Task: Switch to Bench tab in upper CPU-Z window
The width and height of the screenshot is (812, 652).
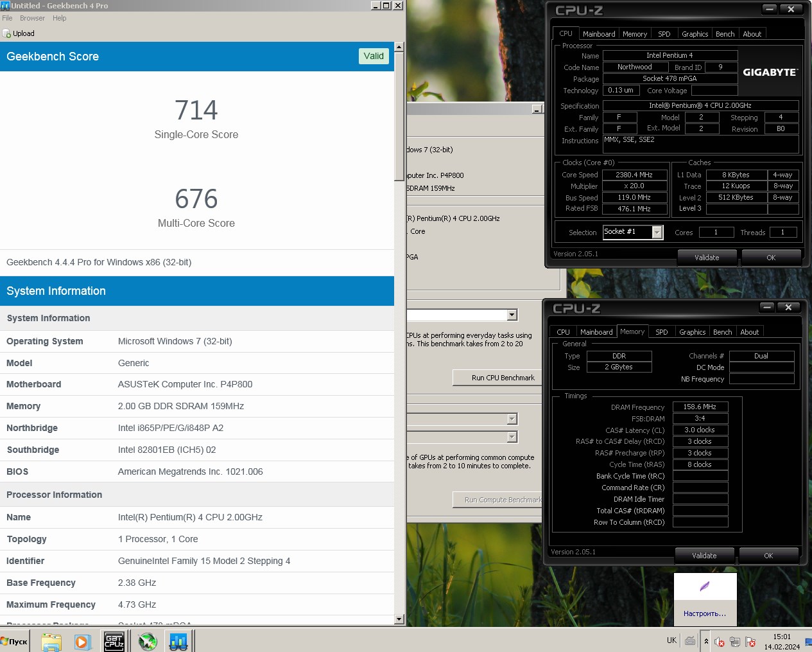Action: (x=725, y=34)
